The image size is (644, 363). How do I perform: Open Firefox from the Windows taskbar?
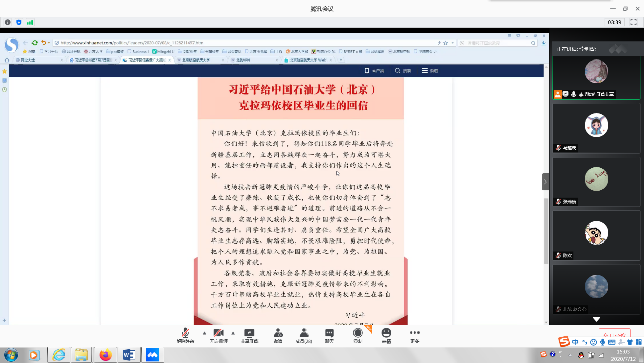click(106, 355)
